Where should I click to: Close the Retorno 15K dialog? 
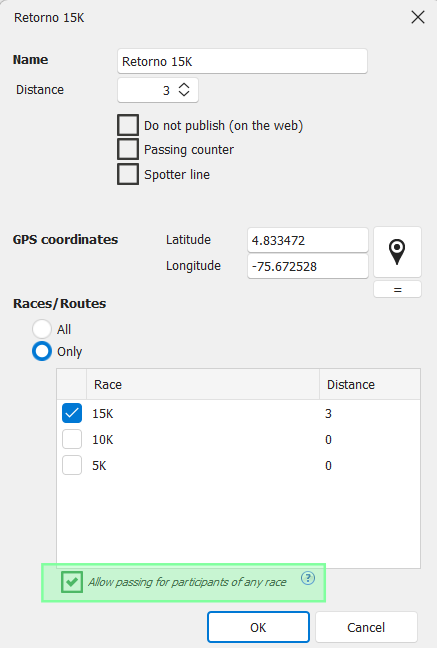pos(418,17)
